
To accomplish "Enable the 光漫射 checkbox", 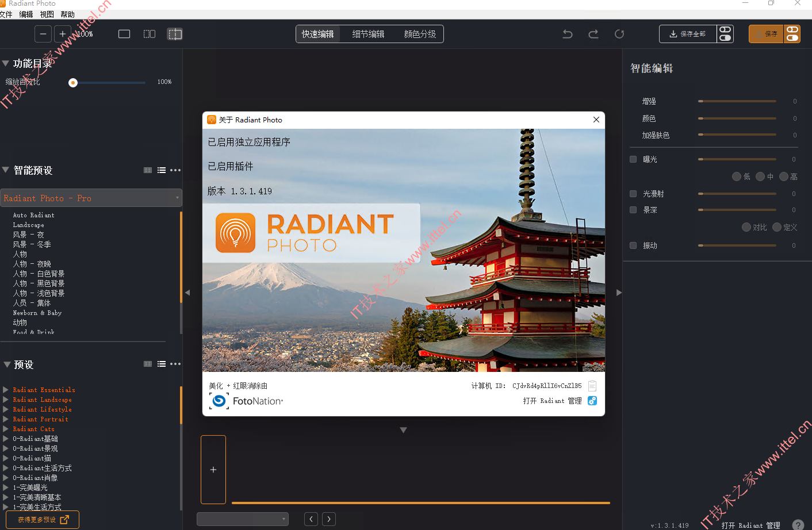I will click(633, 194).
